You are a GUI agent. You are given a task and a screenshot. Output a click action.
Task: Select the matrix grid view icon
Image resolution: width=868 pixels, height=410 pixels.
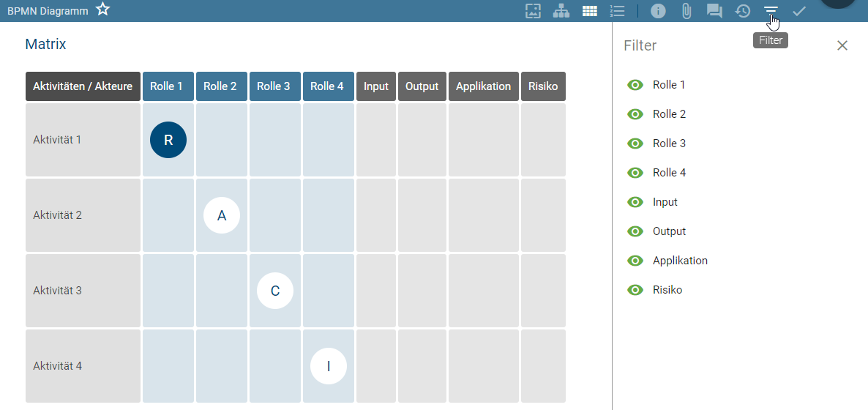pyautogui.click(x=589, y=11)
